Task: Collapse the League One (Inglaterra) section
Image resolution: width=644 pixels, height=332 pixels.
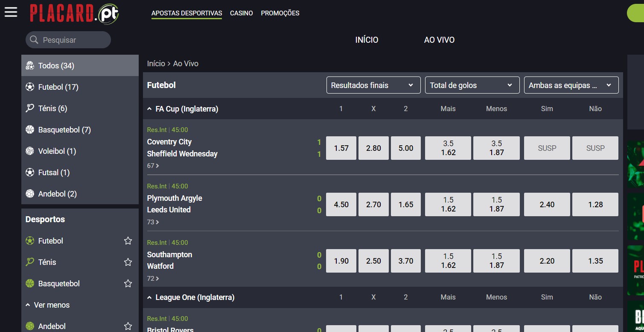Action: click(x=149, y=297)
